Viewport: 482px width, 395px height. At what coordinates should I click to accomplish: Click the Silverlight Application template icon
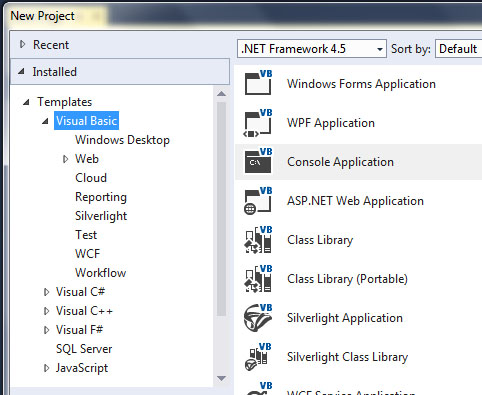tap(258, 318)
